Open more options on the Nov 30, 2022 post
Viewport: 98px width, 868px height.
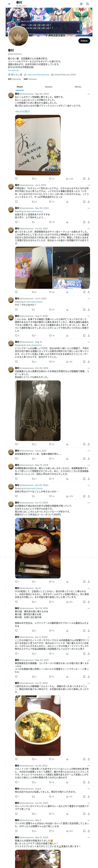click(89, 208)
